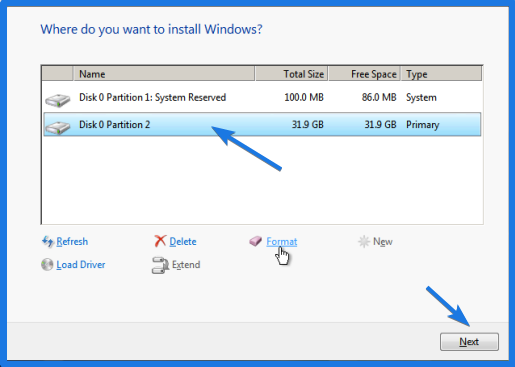The width and height of the screenshot is (515, 367).
Task: Select Disk 0 Partition 1: System Reserved
Action: coord(262,97)
